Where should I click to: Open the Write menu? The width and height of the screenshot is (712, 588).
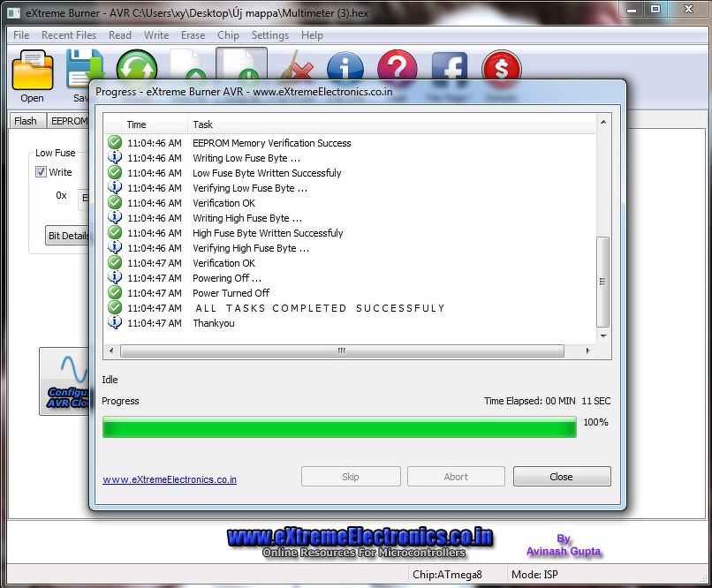[156, 35]
